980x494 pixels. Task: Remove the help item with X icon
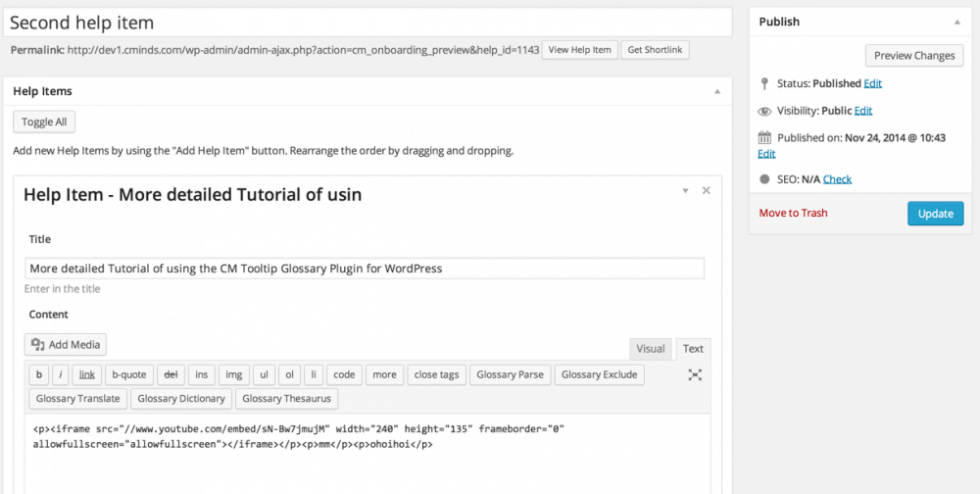(707, 191)
